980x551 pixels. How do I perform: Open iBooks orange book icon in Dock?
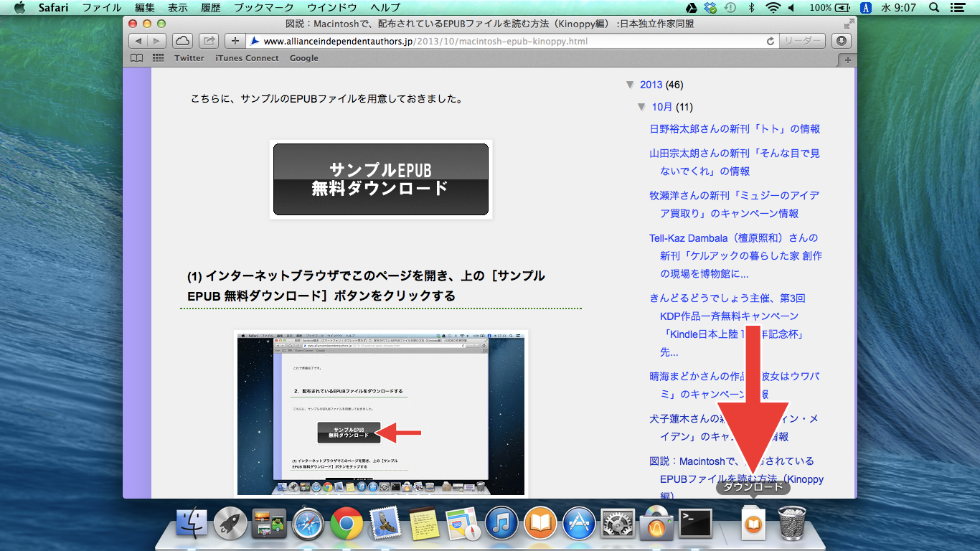click(540, 523)
